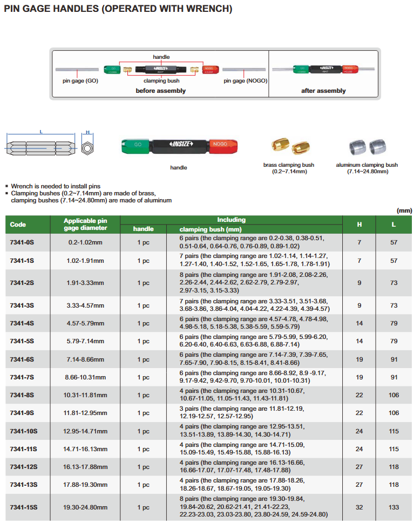The width and height of the screenshot is (420, 530).
Task: Click the brass clamping bush image
Action: pyautogui.click(x=288, y=147)
